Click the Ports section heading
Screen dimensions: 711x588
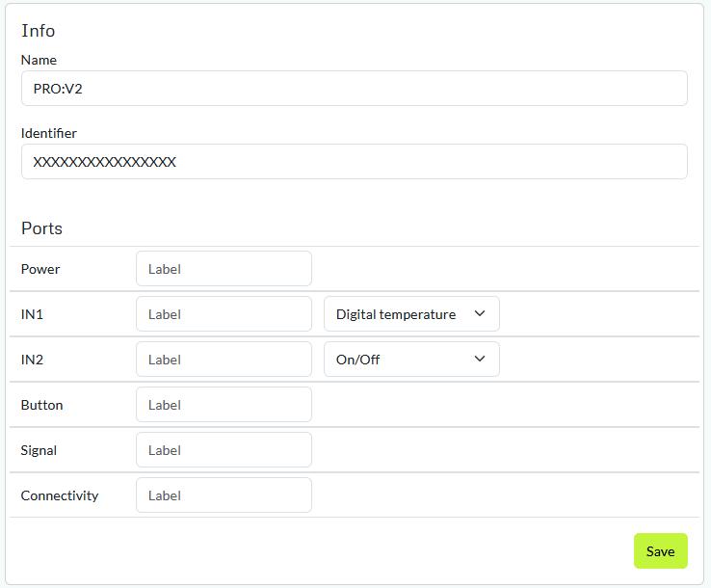pos(41,228)
